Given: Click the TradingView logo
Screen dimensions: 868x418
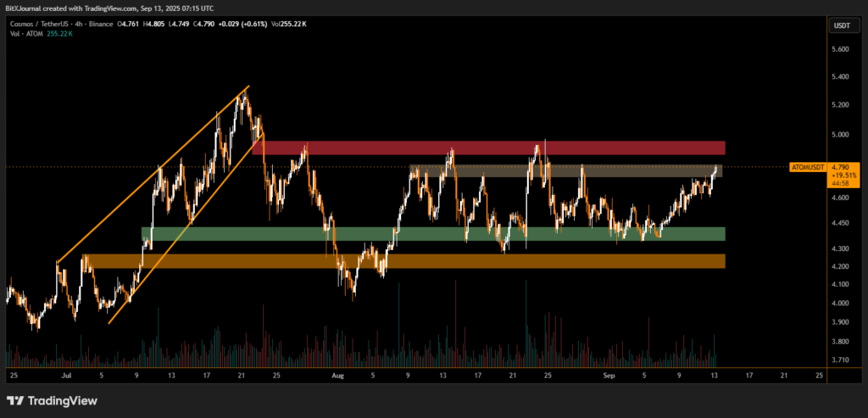Looking at the screenshot, I should (x=53, y=400).
